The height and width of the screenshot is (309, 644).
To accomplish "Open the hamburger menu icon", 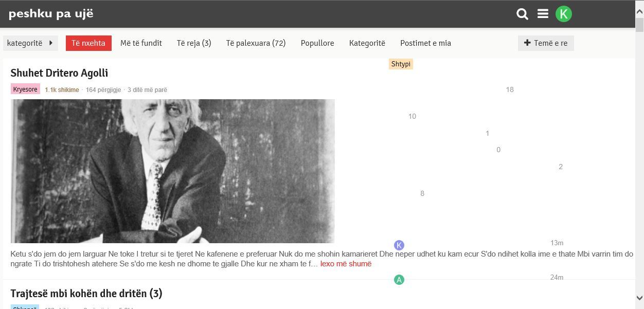I will click(x=543, y=14).
